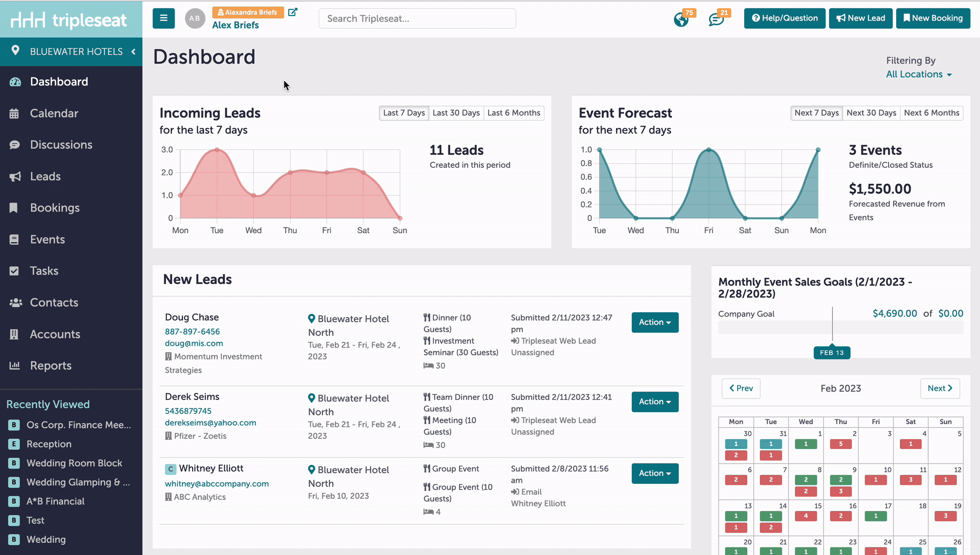The width and height of the screenshot is (980, 555).
Task: Click the Contacts people icon in sidebar
Action: [16, 303]
